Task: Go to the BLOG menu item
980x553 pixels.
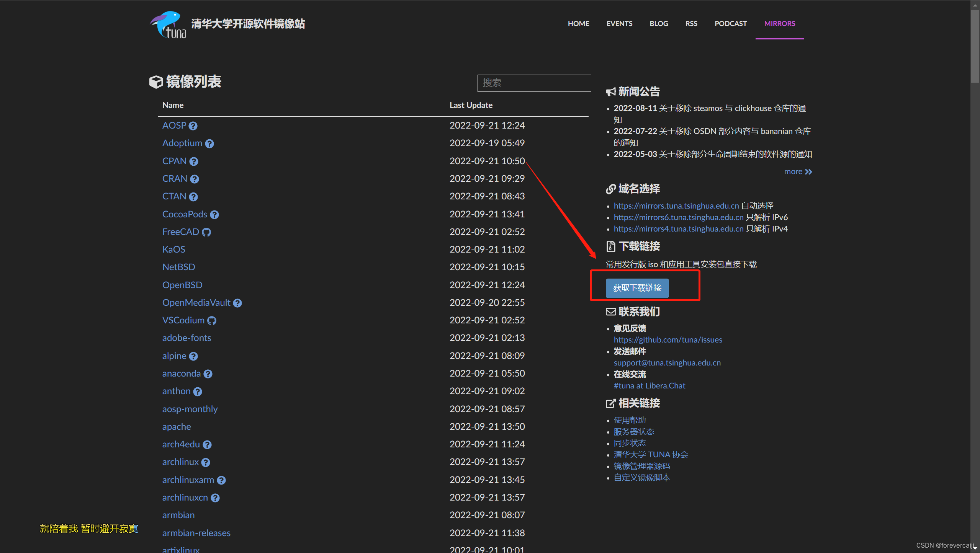Action: pyautogui.click(x=659, y=24)
